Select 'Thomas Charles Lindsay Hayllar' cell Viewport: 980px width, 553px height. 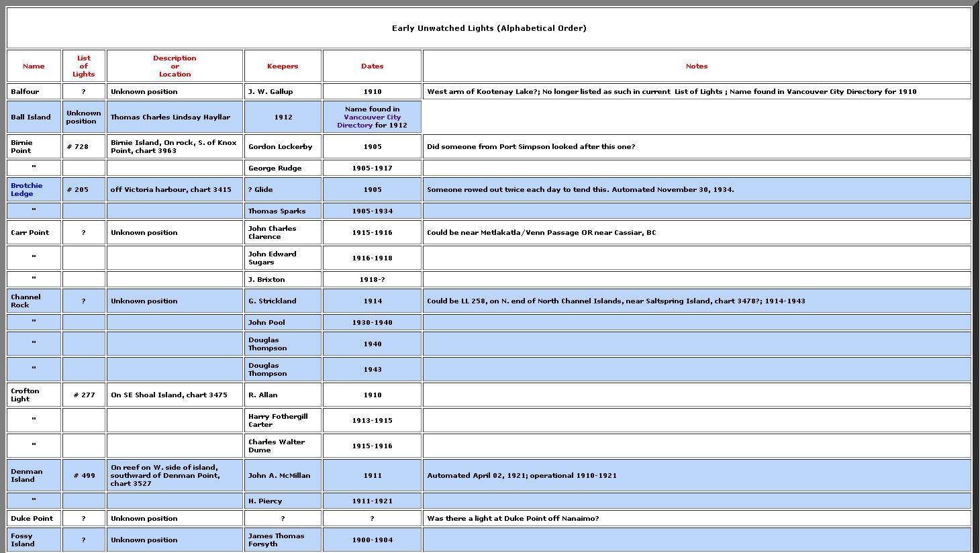[x=175, y=117]
